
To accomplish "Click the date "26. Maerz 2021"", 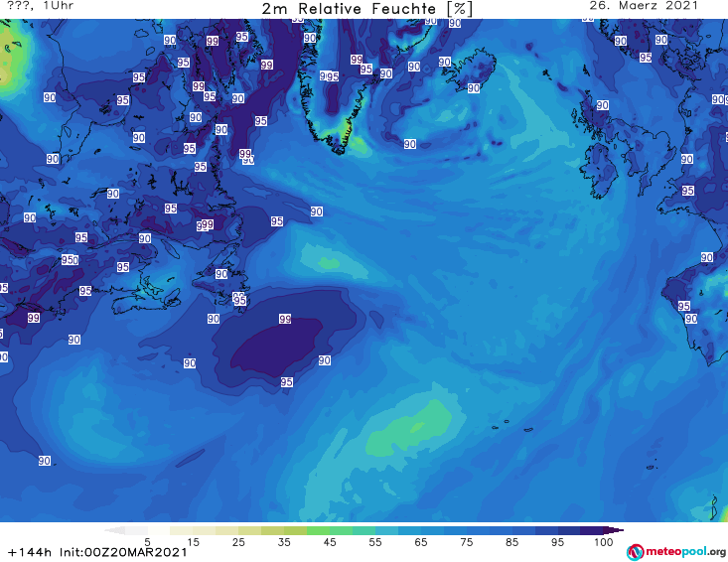I will click(644, 6).
